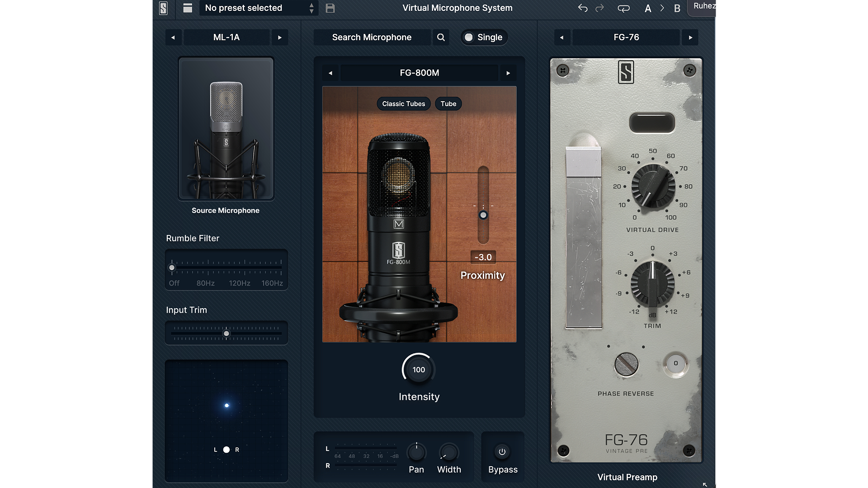Toggle the loop/link icon in the top bar
Screen dimensions: 868x488
(x=623, y=8)
